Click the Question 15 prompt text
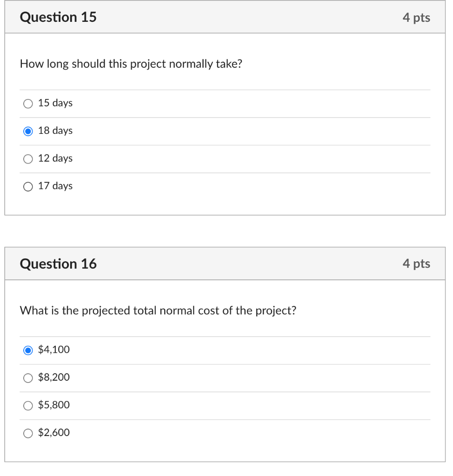Image resolution: width=453 pixels, height=476 pixels. coord(132,64)
